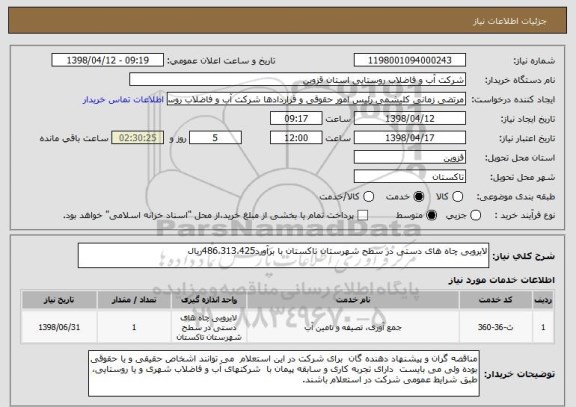Click the نام خدمت column header
This screenshot has width=576, height=407.
(x=353, y=300)
